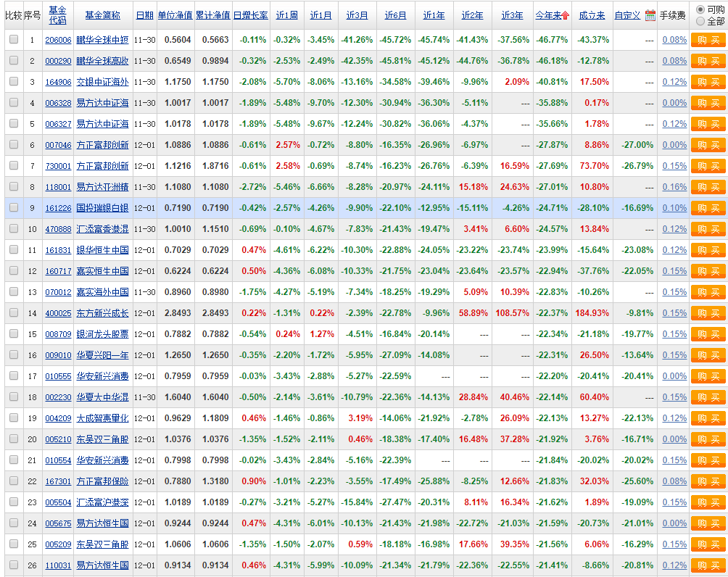Select 成立来 value 184.93%

click(x=592, y=313)
